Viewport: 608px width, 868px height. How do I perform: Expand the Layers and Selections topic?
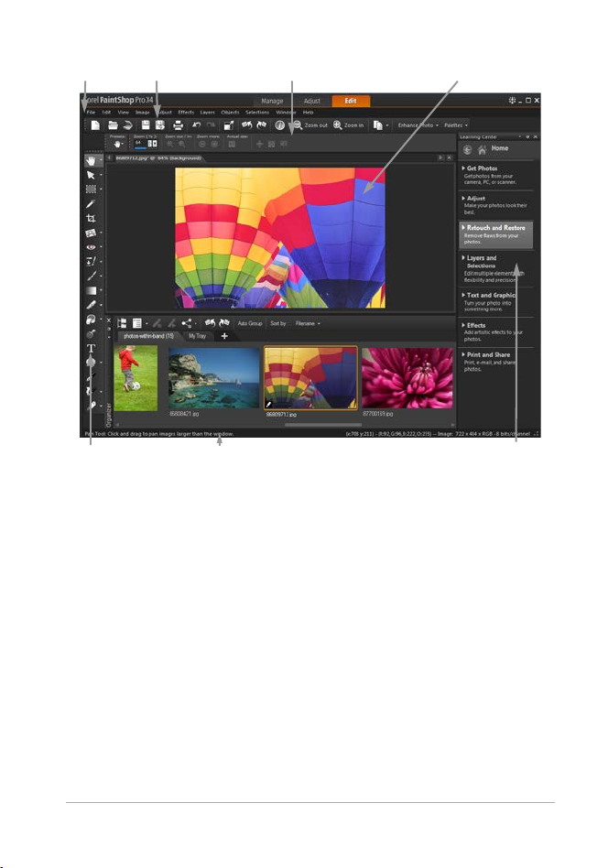pyautogui.click(x=481, y=262)
